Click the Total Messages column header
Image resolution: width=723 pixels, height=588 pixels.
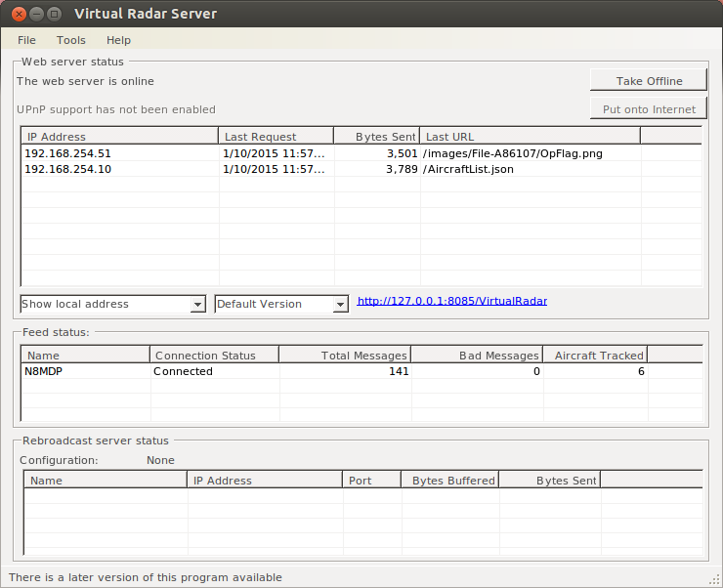pos(345,356)
